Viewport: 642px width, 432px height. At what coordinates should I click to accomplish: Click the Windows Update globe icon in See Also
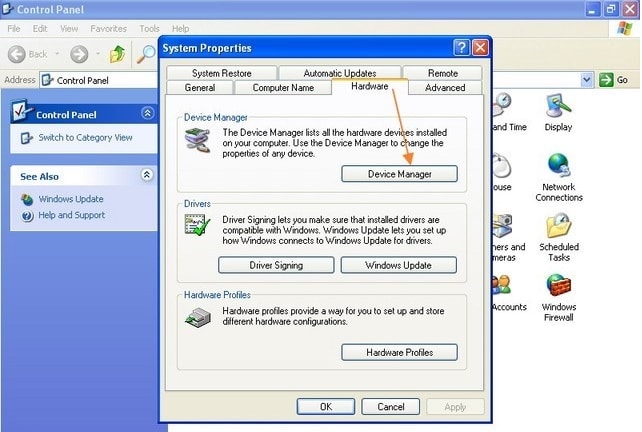27,199
